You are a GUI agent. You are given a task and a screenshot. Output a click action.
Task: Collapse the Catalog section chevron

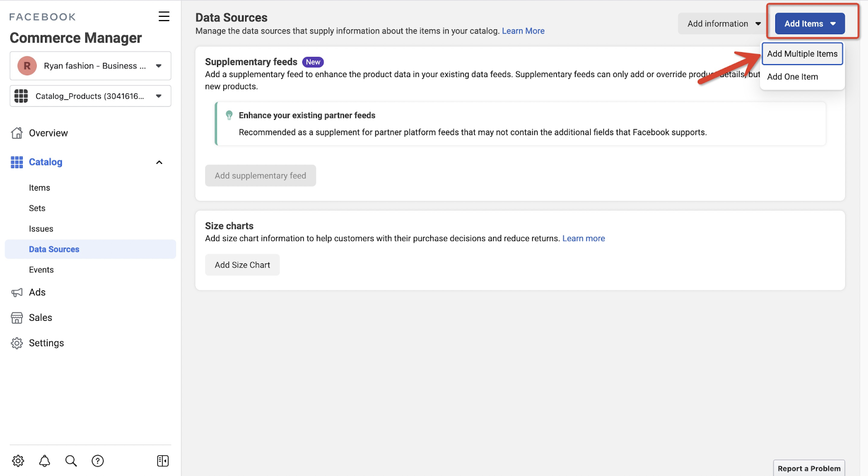point(159,162)
